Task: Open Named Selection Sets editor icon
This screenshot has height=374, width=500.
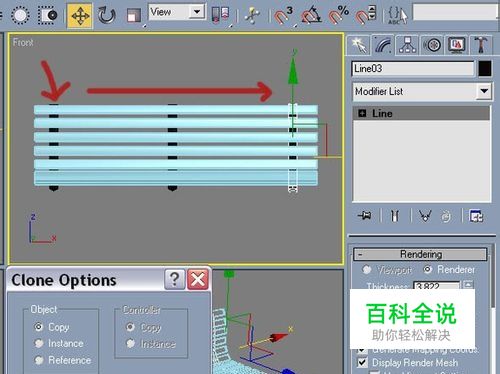Action: (397, 15)
